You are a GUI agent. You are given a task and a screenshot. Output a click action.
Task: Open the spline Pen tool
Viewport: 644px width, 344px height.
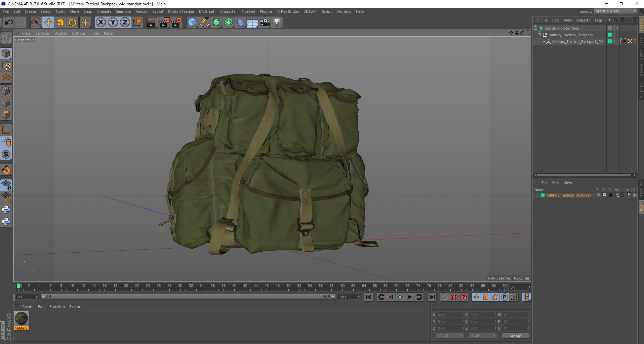coord(204,23)
